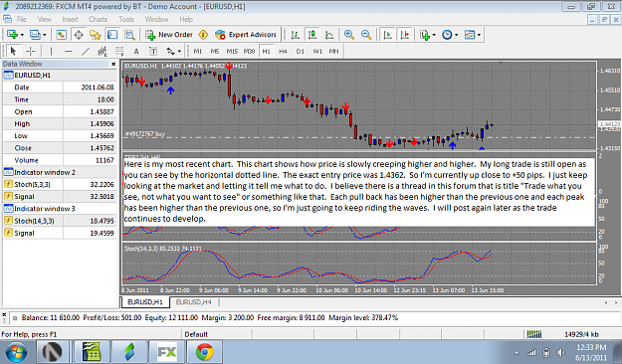The height and width of the screenshot is (364, 622).
Task: Select the text label 'T' tool
Action: [153, 51]
